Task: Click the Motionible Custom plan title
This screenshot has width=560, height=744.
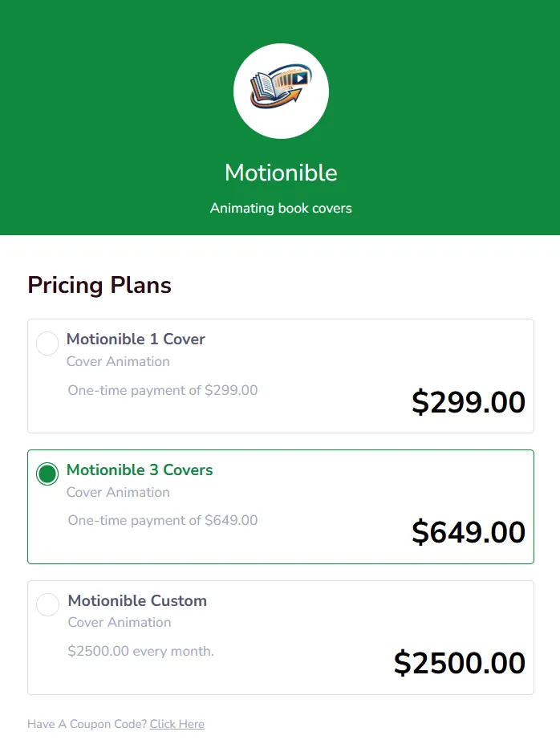Action: pyautogui.click(x=137, y=600)
